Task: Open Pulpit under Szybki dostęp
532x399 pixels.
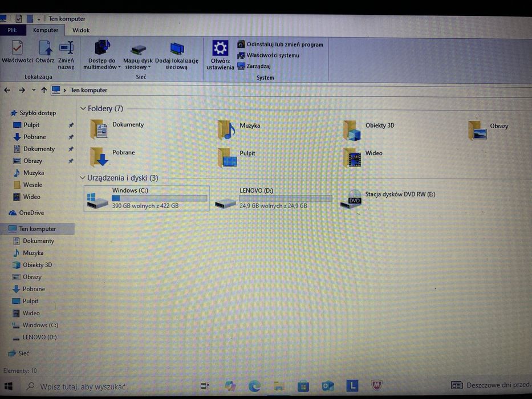Action: (x=26, y=125)
